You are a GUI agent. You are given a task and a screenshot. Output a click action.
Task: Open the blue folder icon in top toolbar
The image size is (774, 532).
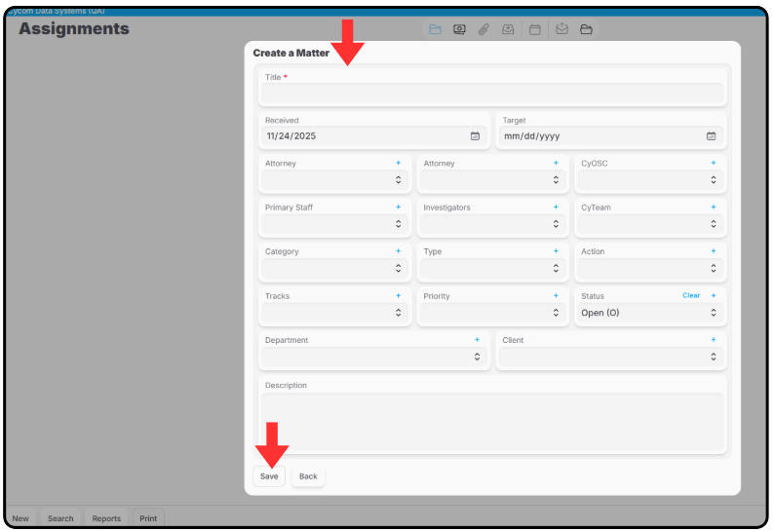tap(435, 29)
